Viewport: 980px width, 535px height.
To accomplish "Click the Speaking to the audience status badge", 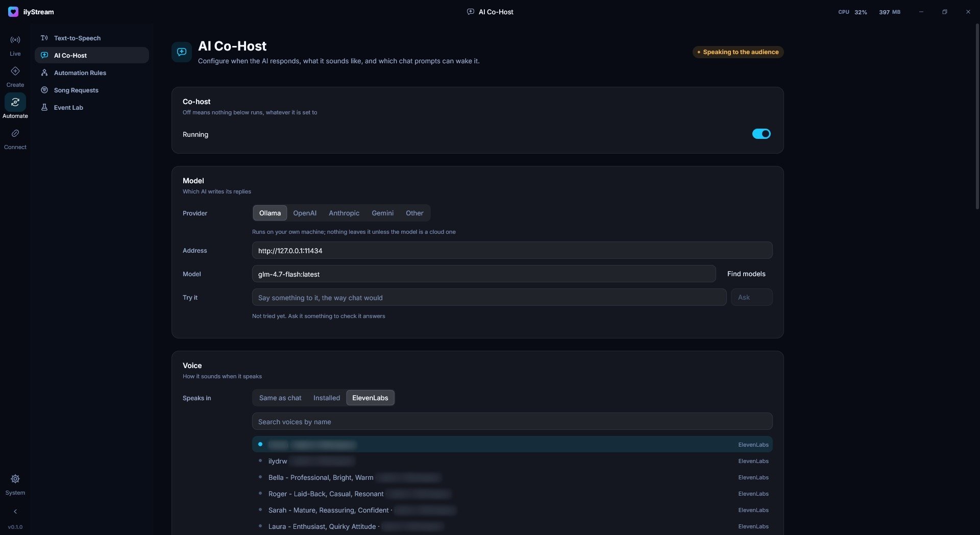I will pyautogui.click(x=738, y=52).
